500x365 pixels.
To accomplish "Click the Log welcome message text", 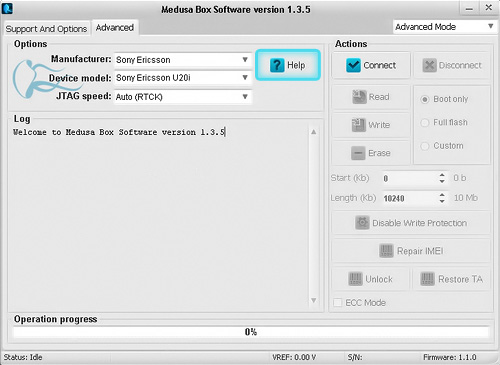I will [x=119, y=132].
